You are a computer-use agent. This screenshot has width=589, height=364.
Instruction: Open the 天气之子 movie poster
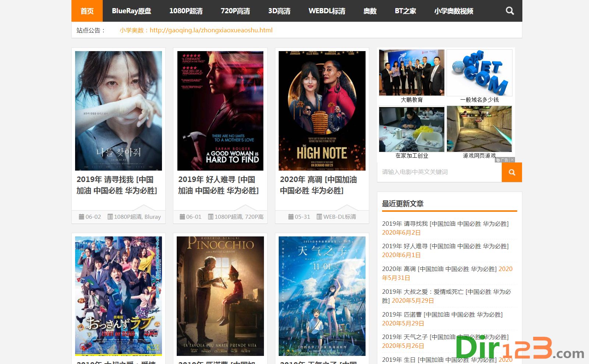coord(322,296)
